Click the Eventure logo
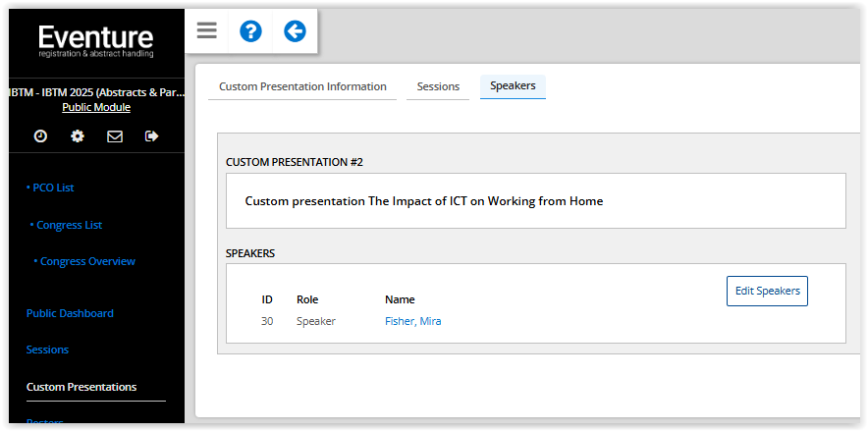Viewport: 868px width, 431px height. tap(95, 43)
